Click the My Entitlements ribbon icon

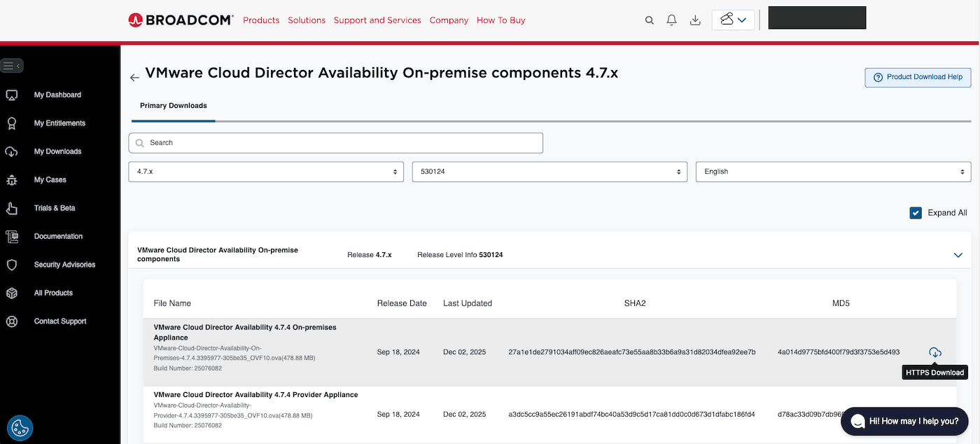click(11, 123)
